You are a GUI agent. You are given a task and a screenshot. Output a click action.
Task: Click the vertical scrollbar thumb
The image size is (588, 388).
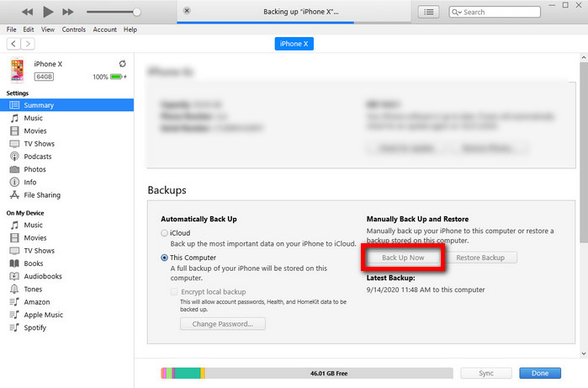coord(584,152)
